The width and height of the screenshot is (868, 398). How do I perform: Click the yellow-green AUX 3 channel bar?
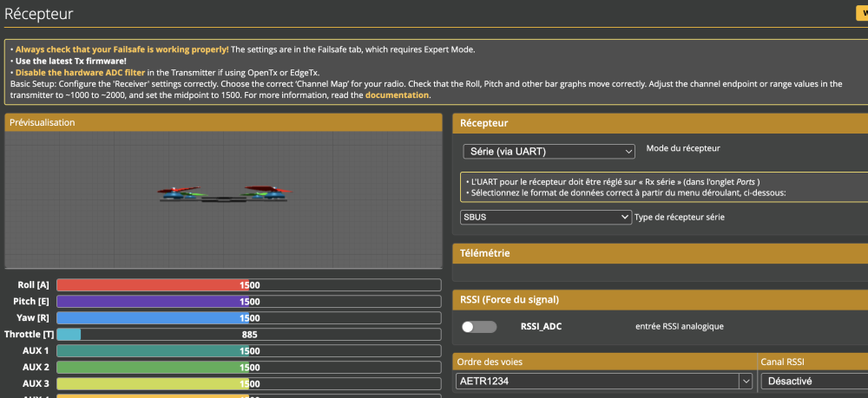click(248, 383)
